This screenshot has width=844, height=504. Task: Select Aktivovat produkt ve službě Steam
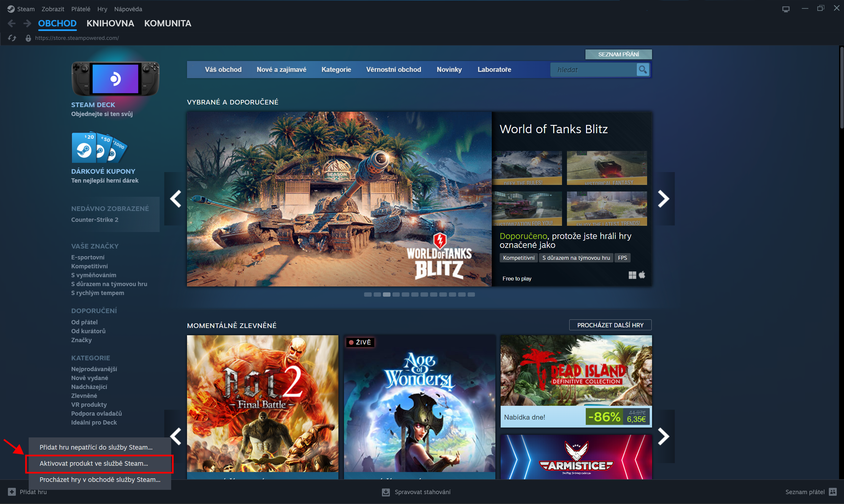tap(100, 463)
